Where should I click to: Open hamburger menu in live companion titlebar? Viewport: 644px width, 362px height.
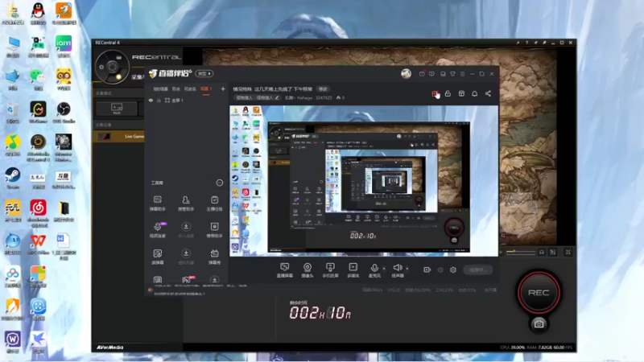tap(462, 74)
